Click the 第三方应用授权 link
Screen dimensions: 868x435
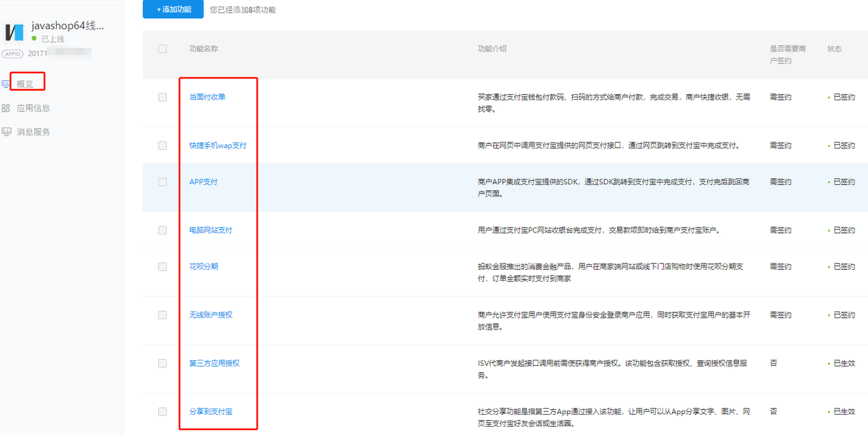point(214,363)
